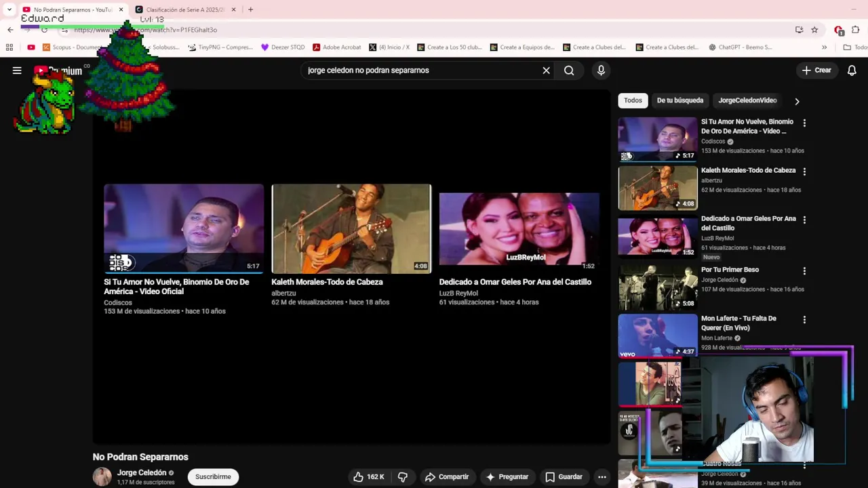Click the Nuevo badge on LuzBReyMol video

711,258
